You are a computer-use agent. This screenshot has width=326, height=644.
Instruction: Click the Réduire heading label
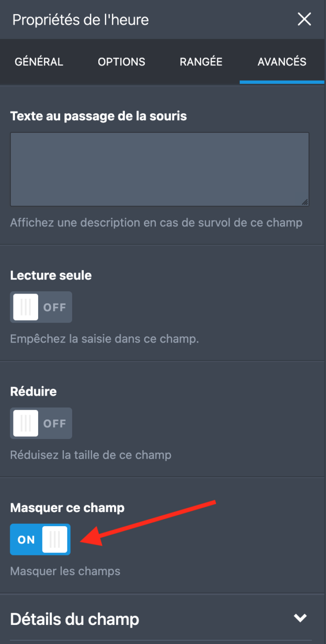(x=33, y=391)
